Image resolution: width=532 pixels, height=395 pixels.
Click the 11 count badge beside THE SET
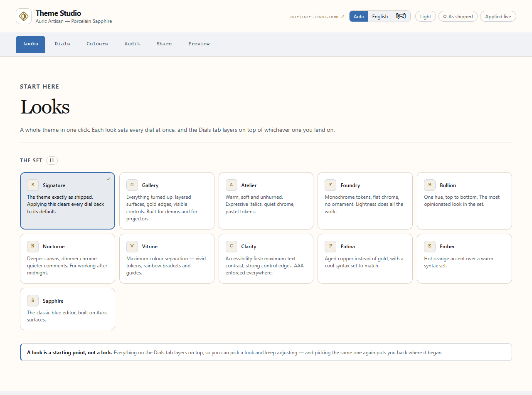click(52, 160)
